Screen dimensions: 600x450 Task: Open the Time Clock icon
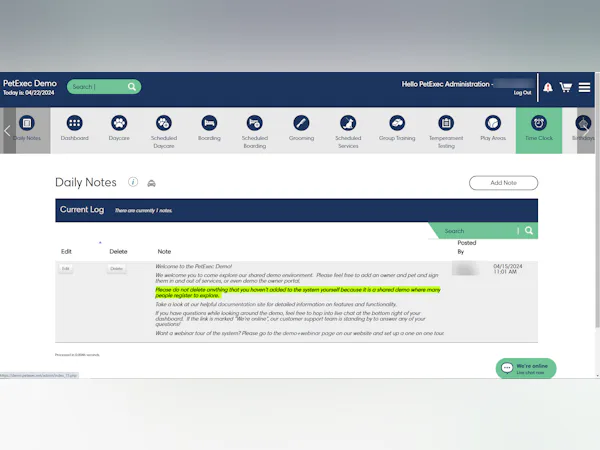tap(539, 123)
